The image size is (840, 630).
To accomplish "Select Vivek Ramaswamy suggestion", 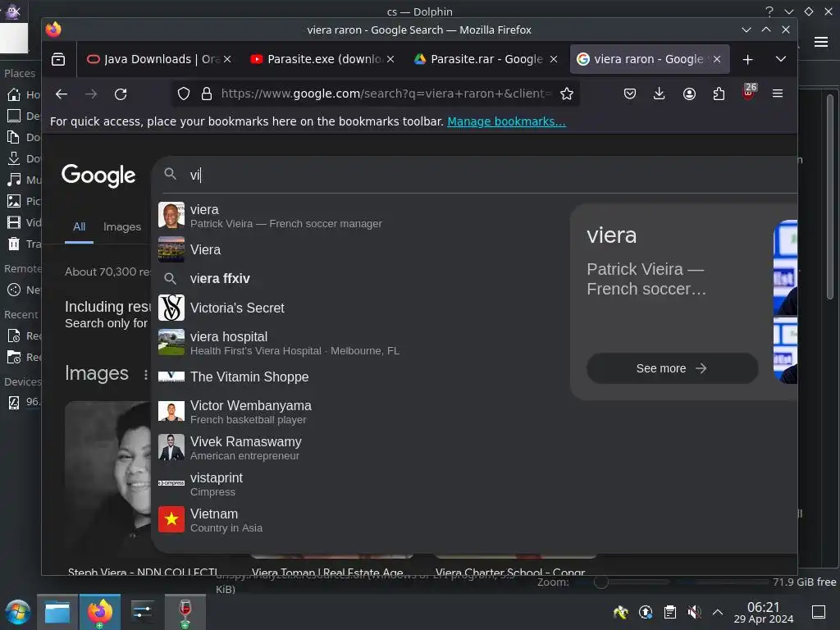I will tap(359, 448).
